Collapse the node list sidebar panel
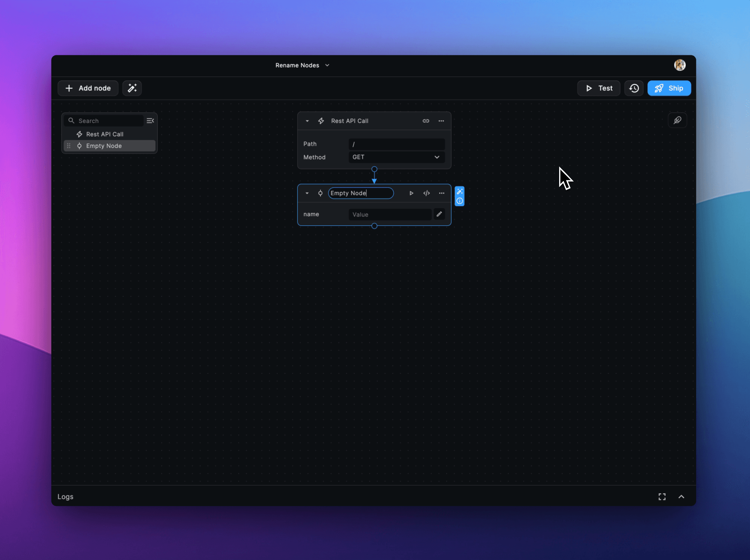 click(150, 121)
